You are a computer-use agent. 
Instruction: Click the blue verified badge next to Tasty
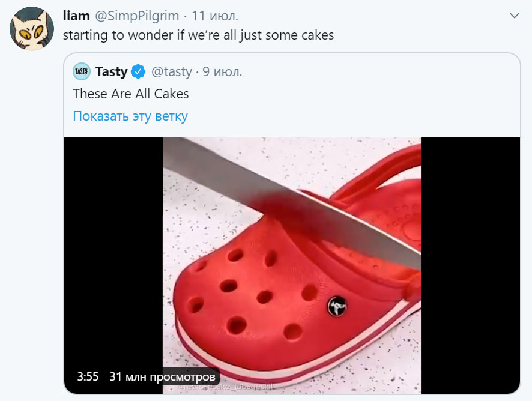point(138,71)
